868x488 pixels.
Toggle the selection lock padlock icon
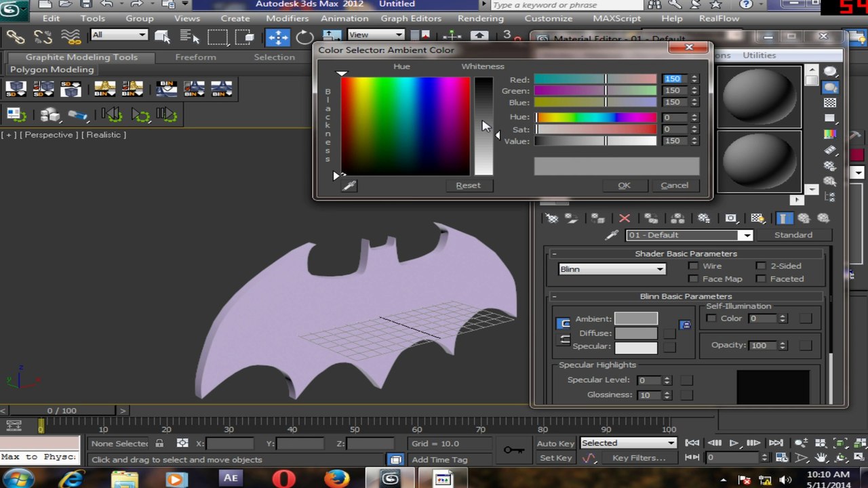[159, 443]
